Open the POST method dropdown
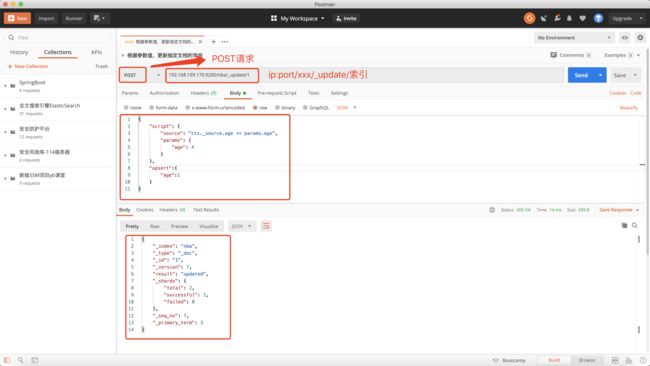Screen dimensions: 650x366 (141, 75)
